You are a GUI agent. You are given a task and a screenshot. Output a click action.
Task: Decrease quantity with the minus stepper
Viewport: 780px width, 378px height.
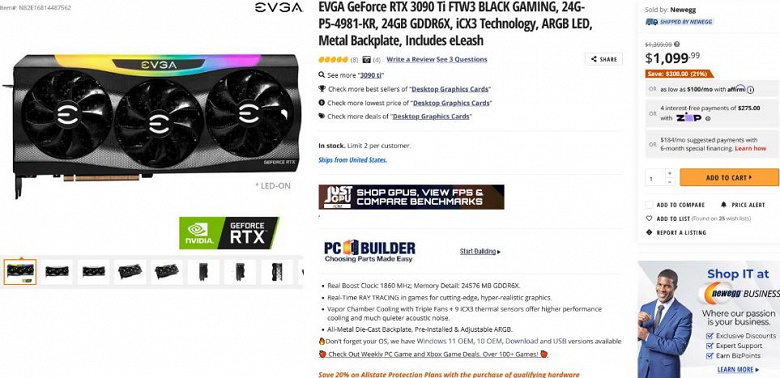tap(670, 182)
